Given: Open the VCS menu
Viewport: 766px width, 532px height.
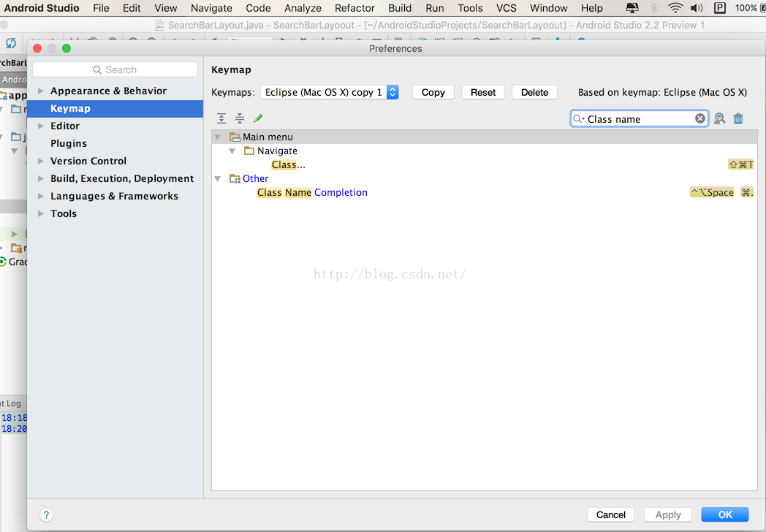Looking at the screenshot, I should 506,8.
